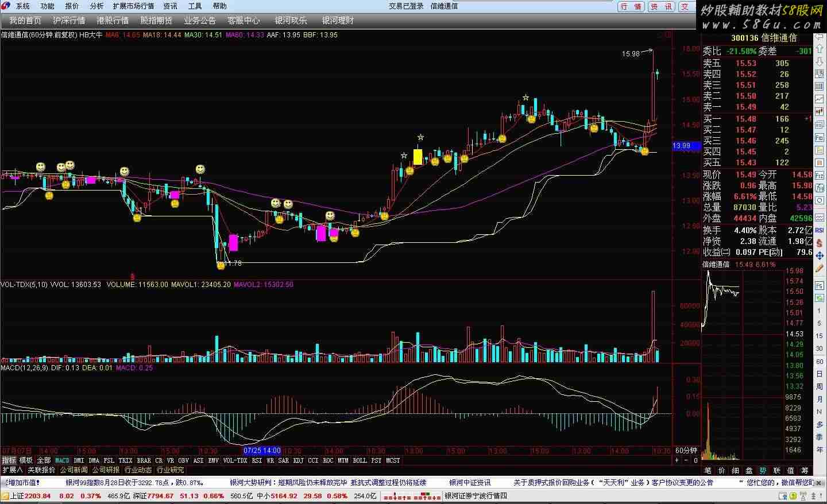Open 关联报价 panel tab
The height and width of the screenshot is (504, 827).
tap(41, 470)
